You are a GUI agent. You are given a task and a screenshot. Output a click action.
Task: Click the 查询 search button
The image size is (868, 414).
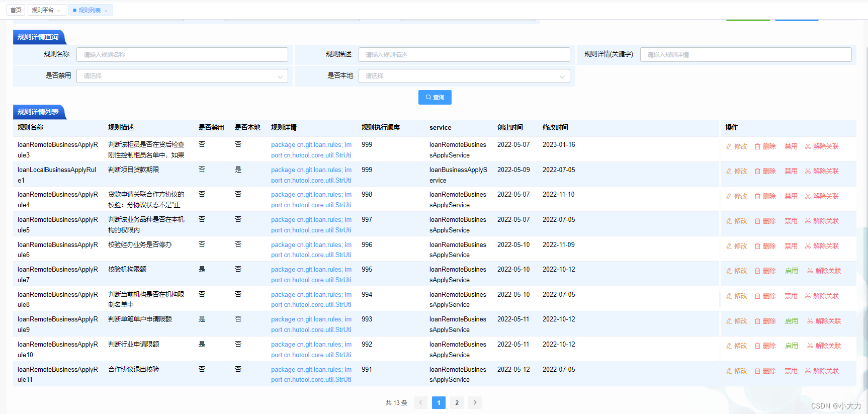pyautogui.click(x=435, y=97)
